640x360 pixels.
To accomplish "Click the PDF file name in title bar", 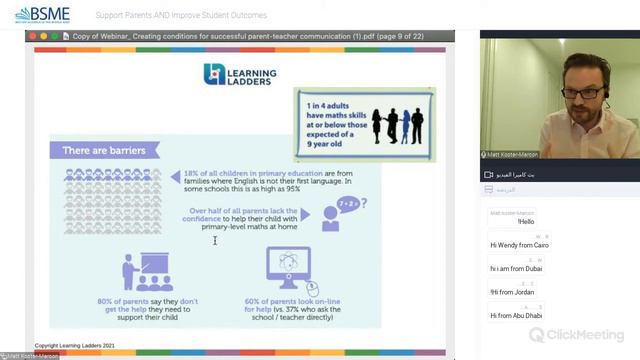I will 249,36.
